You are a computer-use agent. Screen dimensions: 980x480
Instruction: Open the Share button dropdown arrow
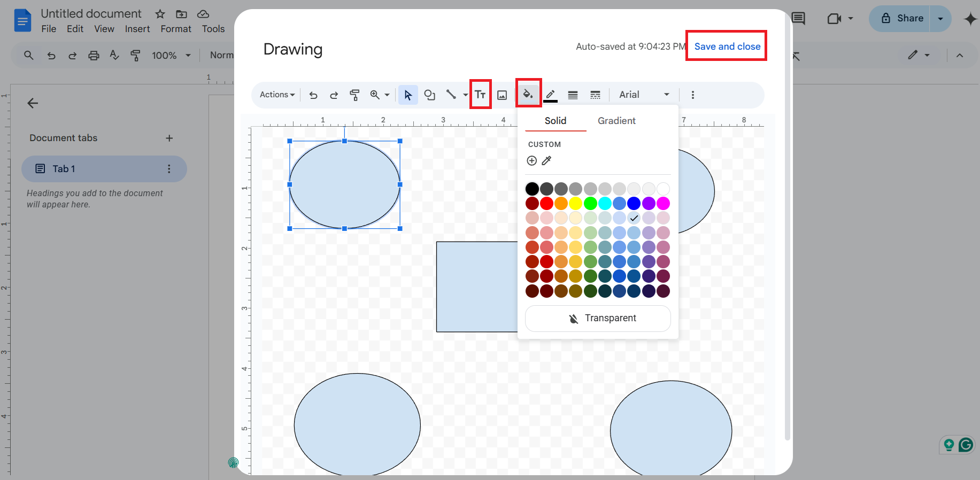coord(940,19)
